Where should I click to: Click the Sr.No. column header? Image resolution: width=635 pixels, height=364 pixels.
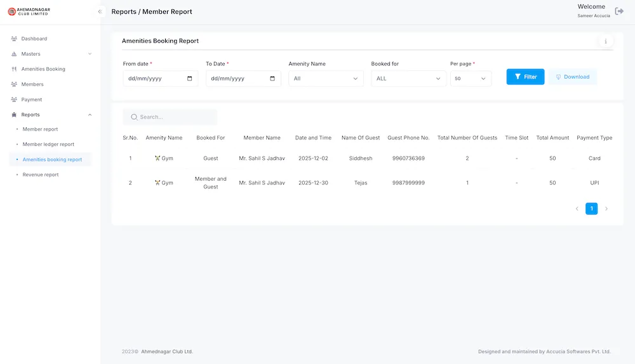(130, 138)
